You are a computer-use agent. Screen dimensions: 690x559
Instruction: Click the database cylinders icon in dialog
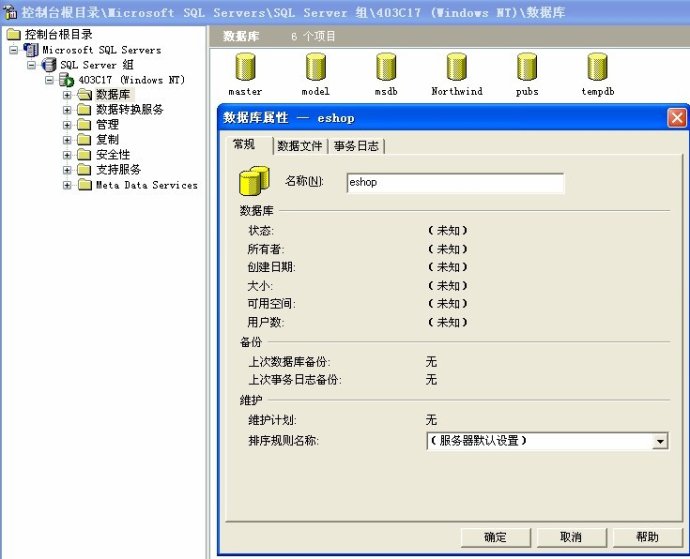pyautogui.click(x=254, y=181)
